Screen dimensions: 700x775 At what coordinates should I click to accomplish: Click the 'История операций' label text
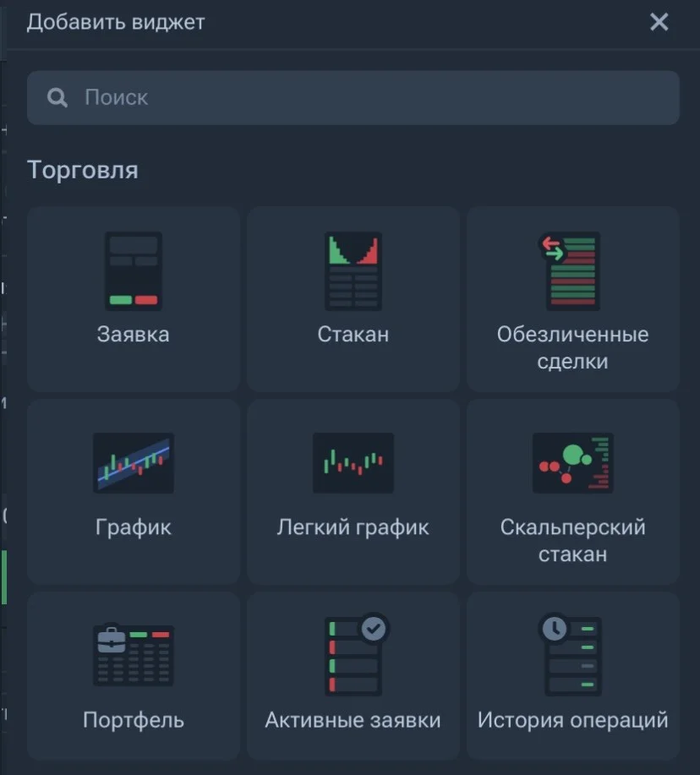coord(573,720)
